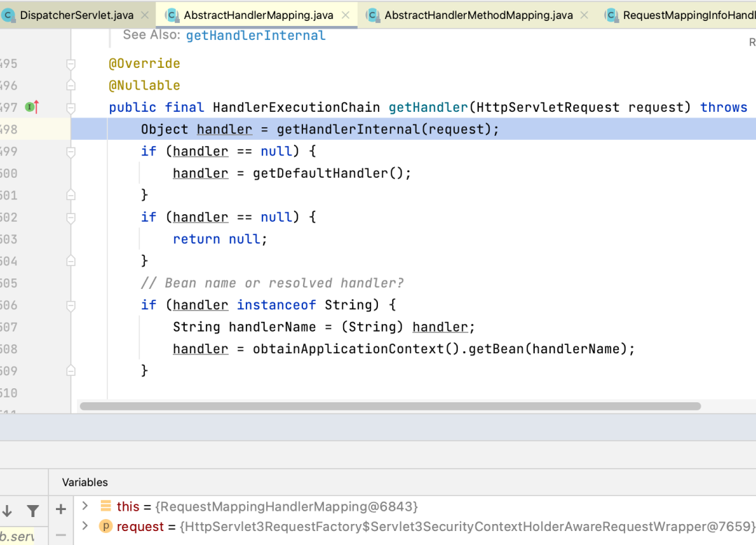Click the implements-method gutter icon on the getHandler line
756x545 pixels.
[31, 107]
